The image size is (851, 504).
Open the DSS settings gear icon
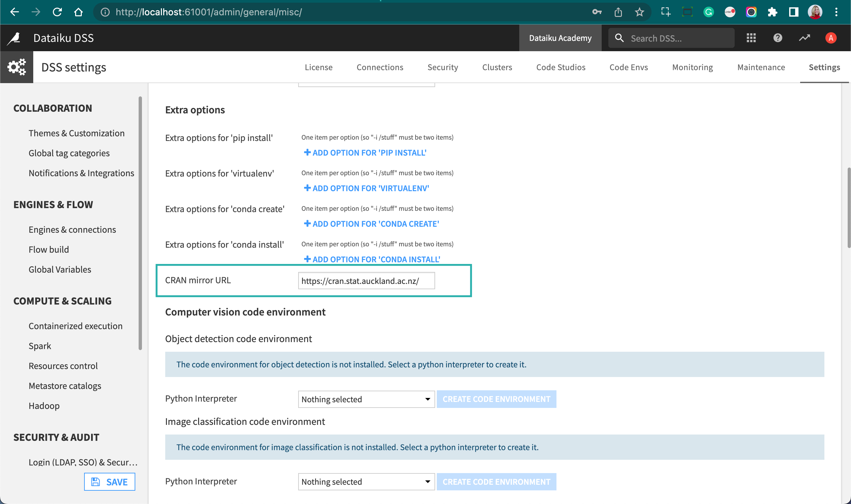pyautogui.click(x=17, y=67)
